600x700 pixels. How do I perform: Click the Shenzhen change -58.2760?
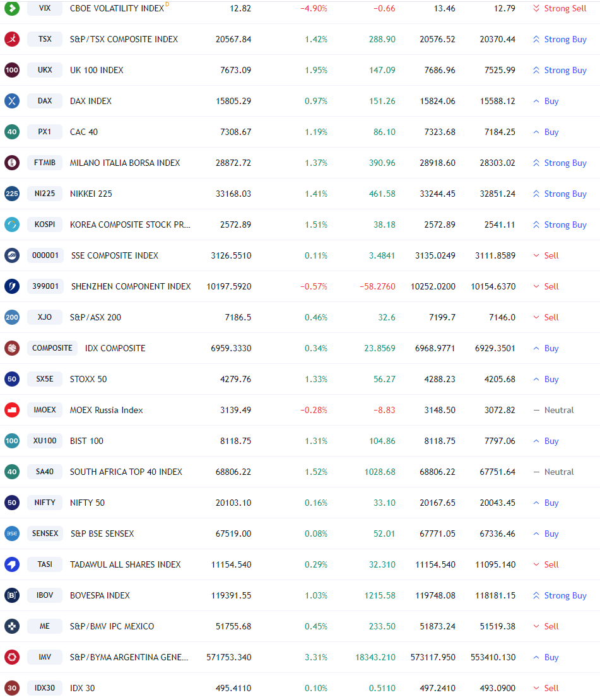coord(377,286)
